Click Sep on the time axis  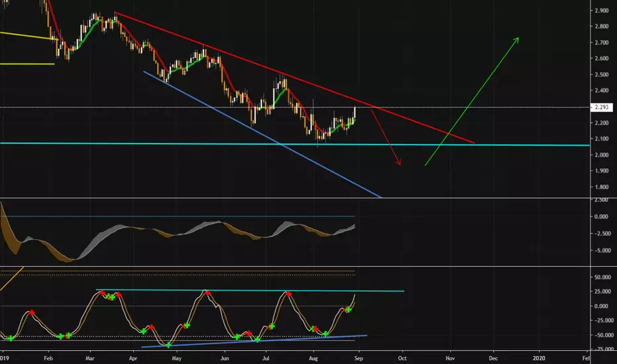pos(358,358)
